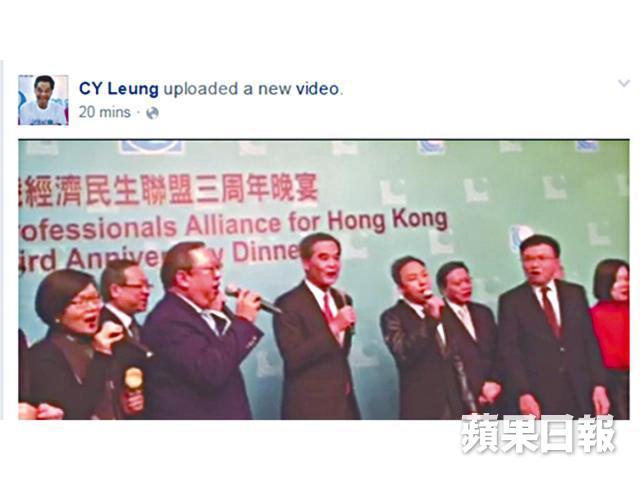Image resolution: width=640 pixels, height=480 pixels.
Task: Click the round blue logo atop backdrop
Action: pyautogui.click(x=152, y=146)
